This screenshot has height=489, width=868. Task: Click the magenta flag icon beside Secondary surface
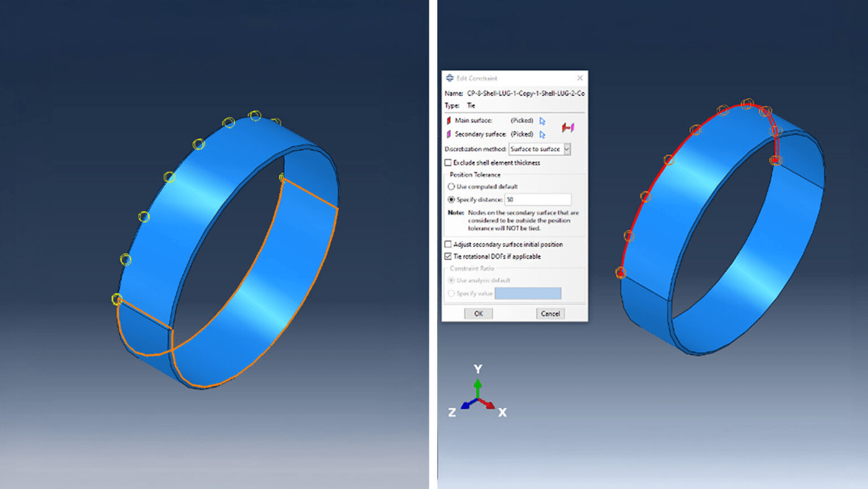point(448,134)
